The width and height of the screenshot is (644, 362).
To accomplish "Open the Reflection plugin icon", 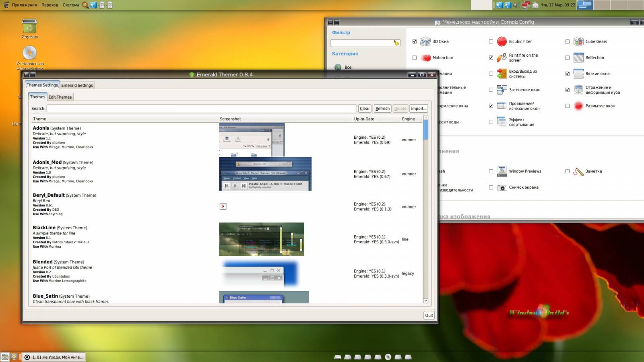I will pyautogui.click(x=578, y=58).
